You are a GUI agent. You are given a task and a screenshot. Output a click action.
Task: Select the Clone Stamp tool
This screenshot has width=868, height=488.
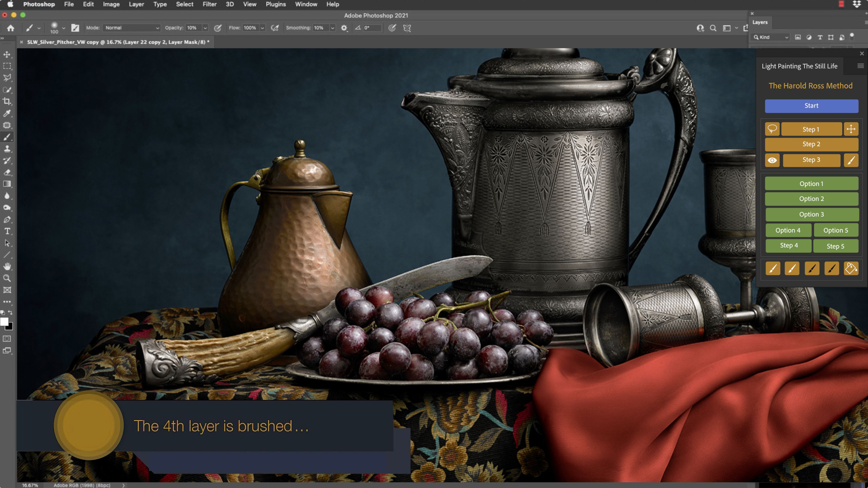tap(7, 149)
